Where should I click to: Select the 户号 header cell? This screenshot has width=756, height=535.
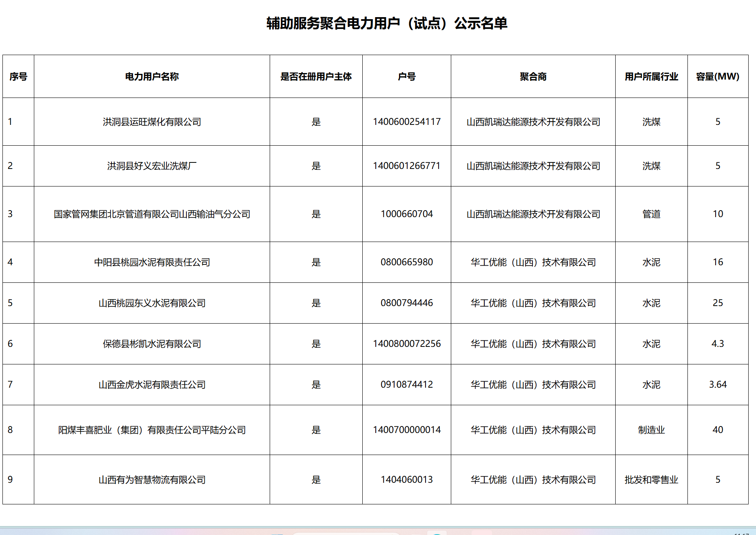point(406,77)
